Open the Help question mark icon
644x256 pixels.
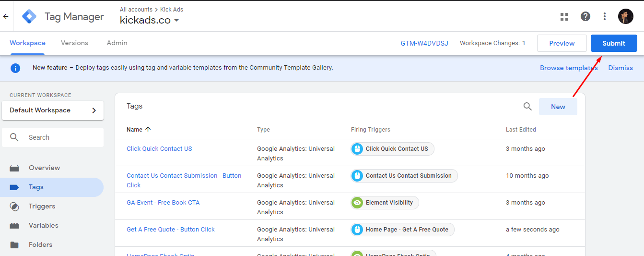tap(585, 16)
